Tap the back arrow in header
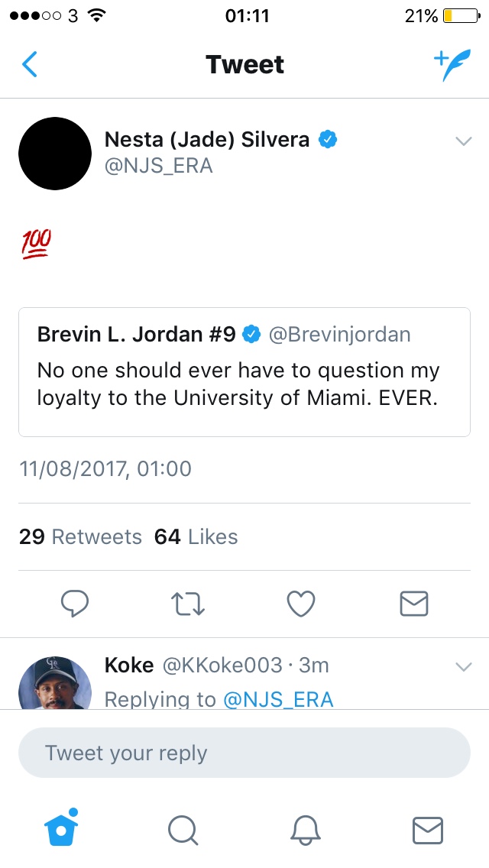489x868 pixels. [x=30, y=65]
